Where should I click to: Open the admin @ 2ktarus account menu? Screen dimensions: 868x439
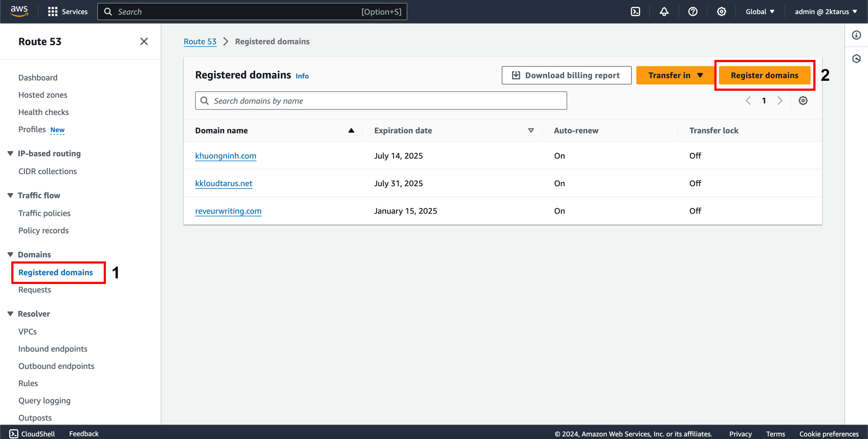(x=826, y=12)
